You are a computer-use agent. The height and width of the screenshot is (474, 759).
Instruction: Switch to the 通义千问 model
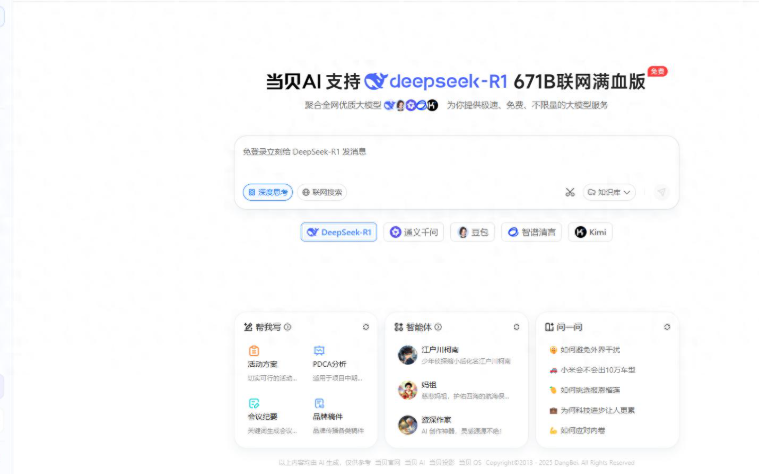[414, 232]
